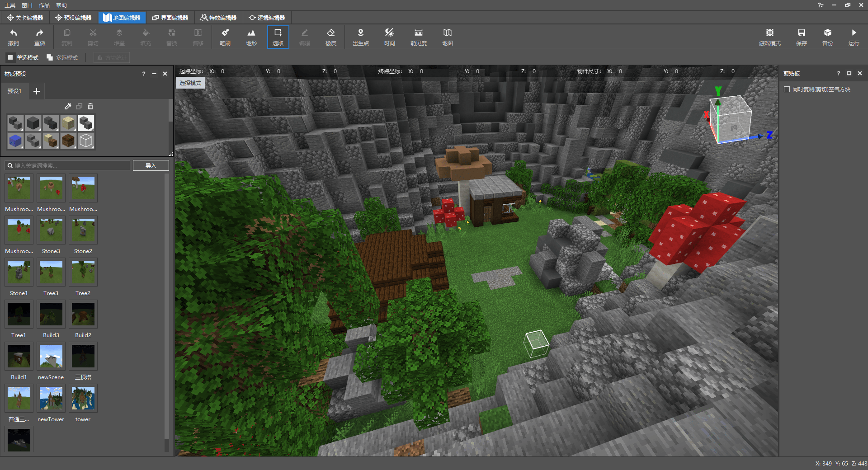
Task: Select the blue block material swatch
Action: [15, 141]
